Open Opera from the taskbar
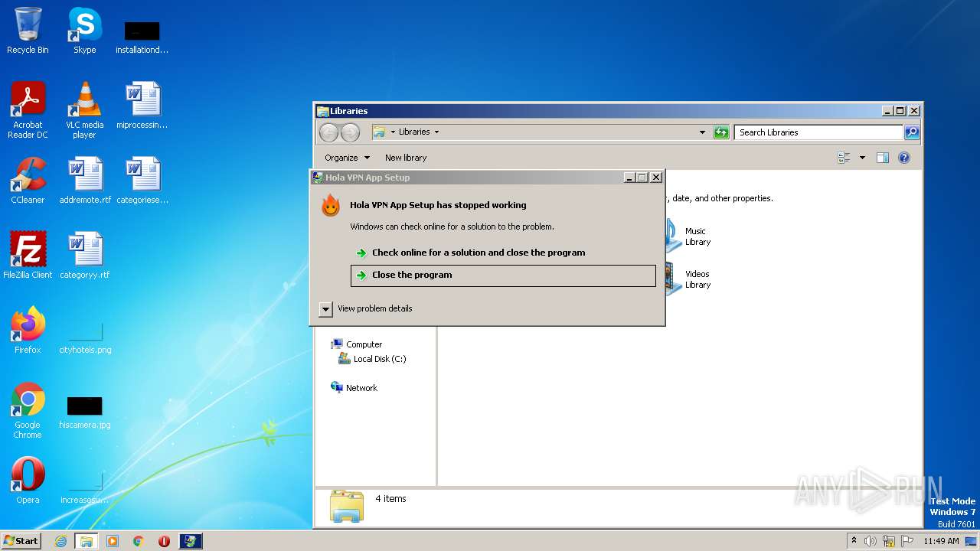 click(164, 541)
